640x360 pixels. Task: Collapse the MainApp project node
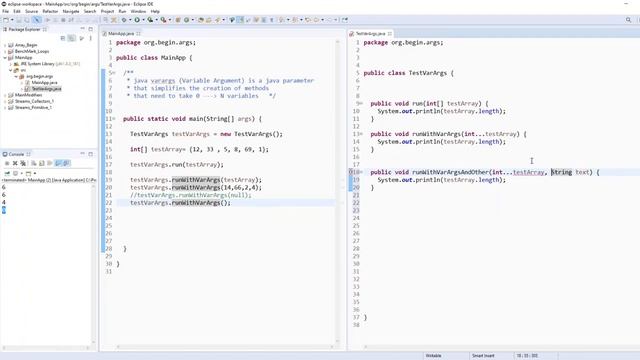[x=5, y=58]
